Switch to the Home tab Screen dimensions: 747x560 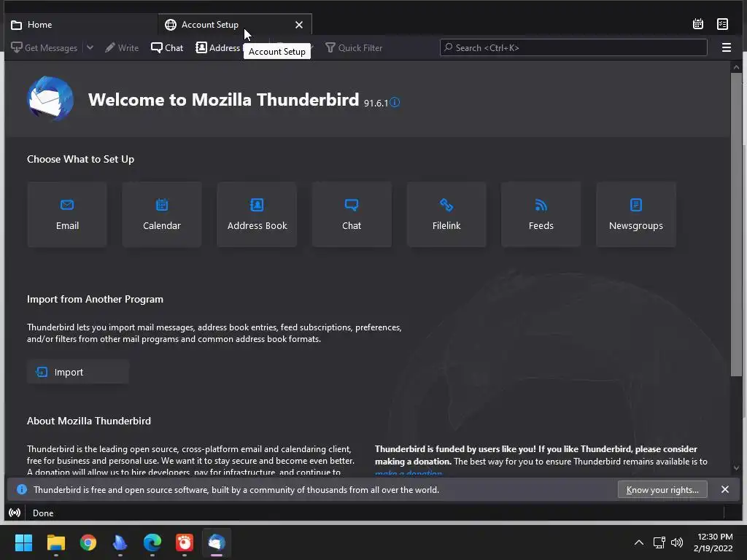(x=81, y=25)
